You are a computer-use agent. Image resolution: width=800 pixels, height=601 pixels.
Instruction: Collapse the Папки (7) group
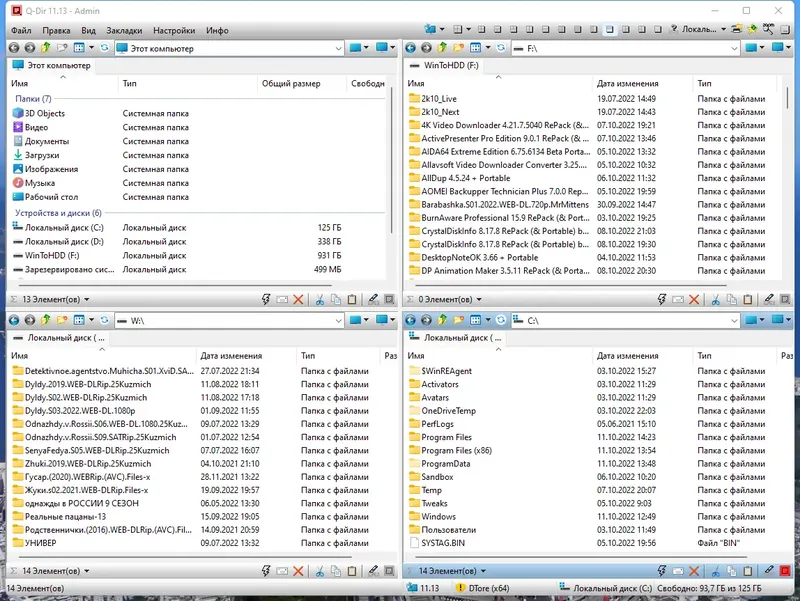pos(33,98)
